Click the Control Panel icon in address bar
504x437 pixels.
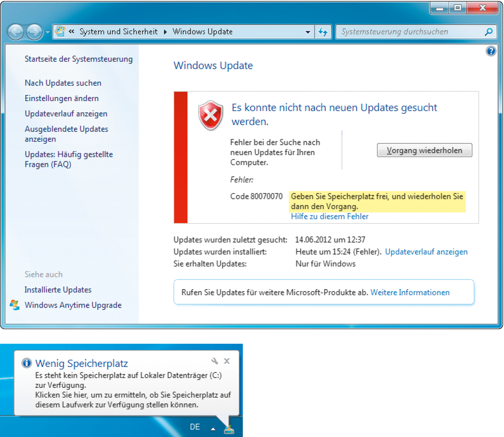60,31
